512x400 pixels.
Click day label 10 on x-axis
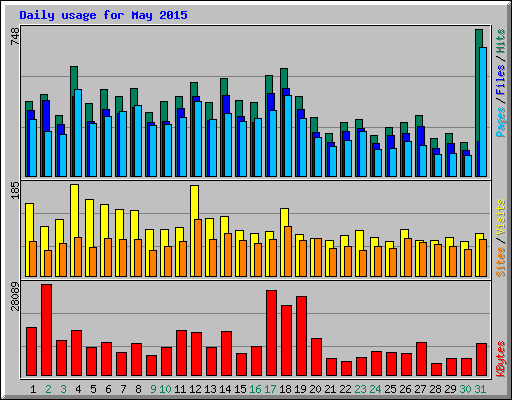coord(165,389)
